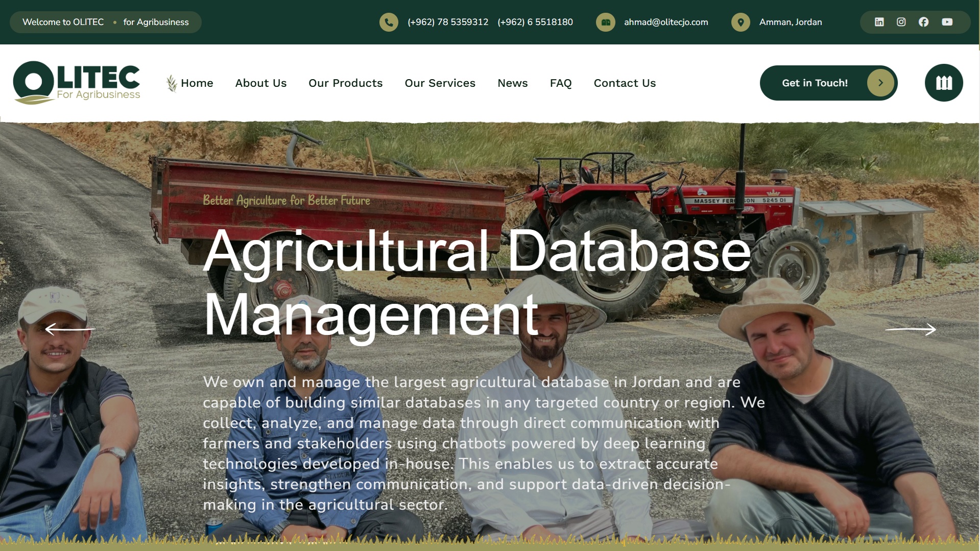Click the phone icon in top bar

389,22
